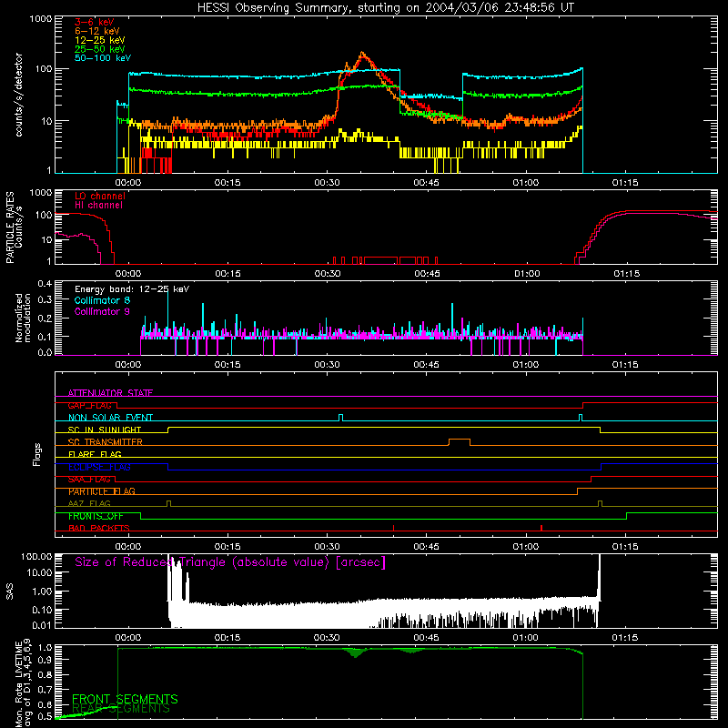Viewport: 728px width, 728px height.
Task: Select the 3-6 keV legend label
Action: (x=94, y=22)
